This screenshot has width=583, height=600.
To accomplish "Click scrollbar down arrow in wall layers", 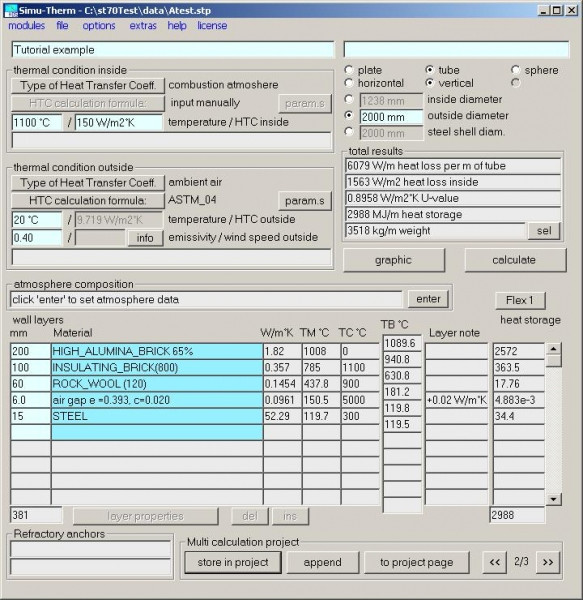I will 554,499.
